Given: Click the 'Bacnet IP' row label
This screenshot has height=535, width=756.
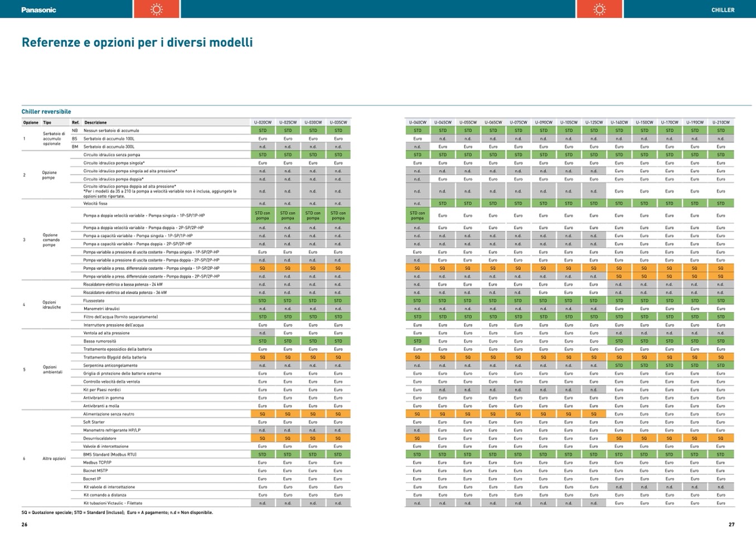Looking at the screenshot, I should pos(92,479).
